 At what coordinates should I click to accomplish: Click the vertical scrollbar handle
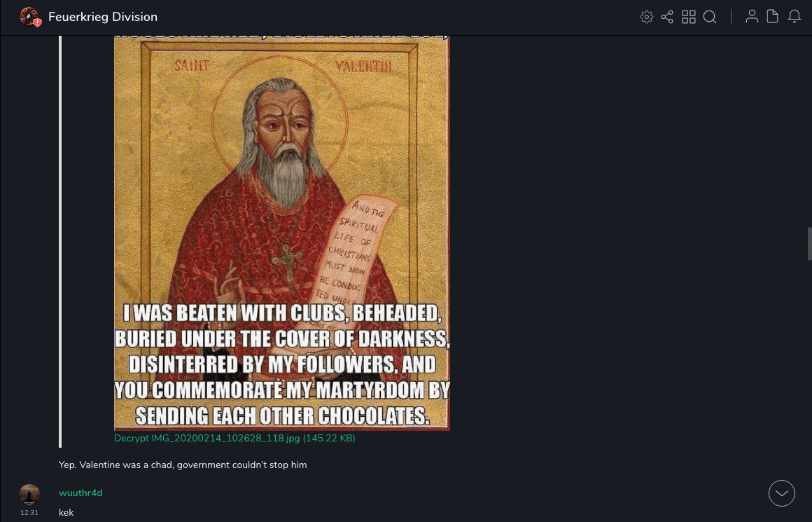pyautogui.click(x=809, y=244)
